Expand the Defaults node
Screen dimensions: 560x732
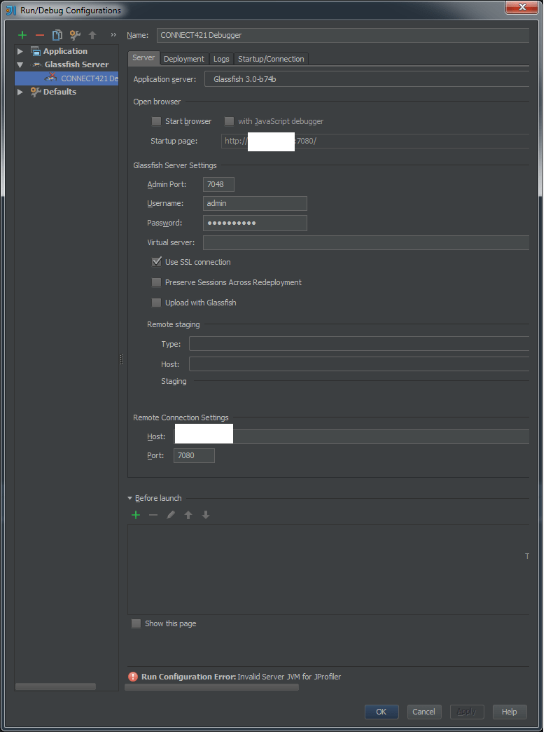[x=20, y=92]
